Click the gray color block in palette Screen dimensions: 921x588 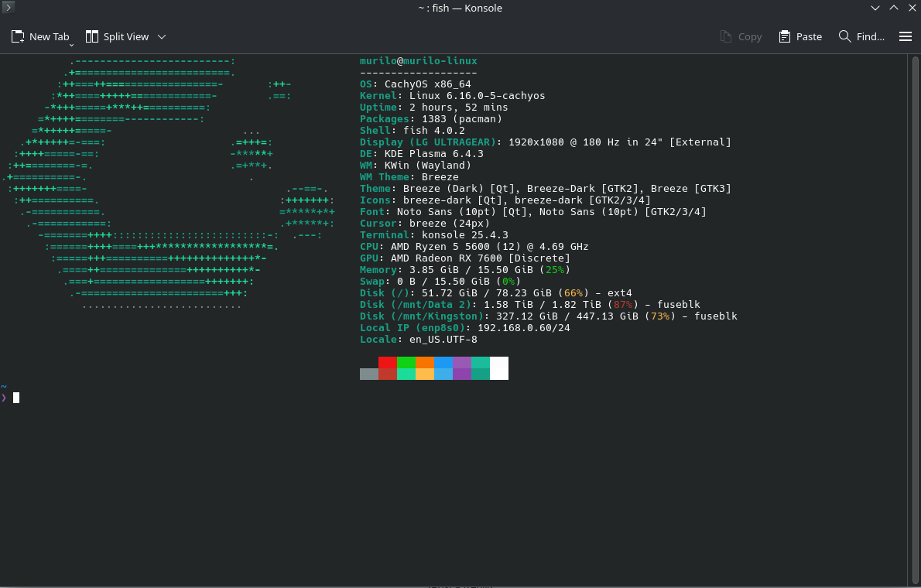coord(369,374)
